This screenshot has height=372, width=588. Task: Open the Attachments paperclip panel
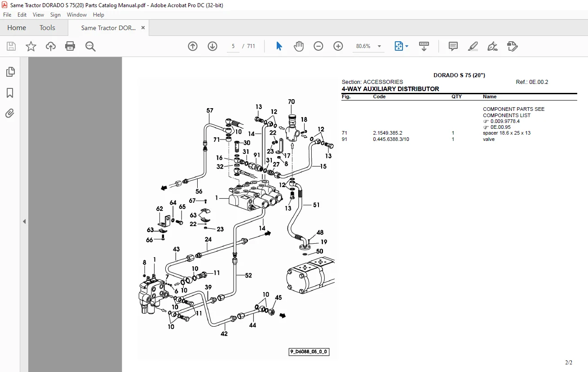click(10, 113)
